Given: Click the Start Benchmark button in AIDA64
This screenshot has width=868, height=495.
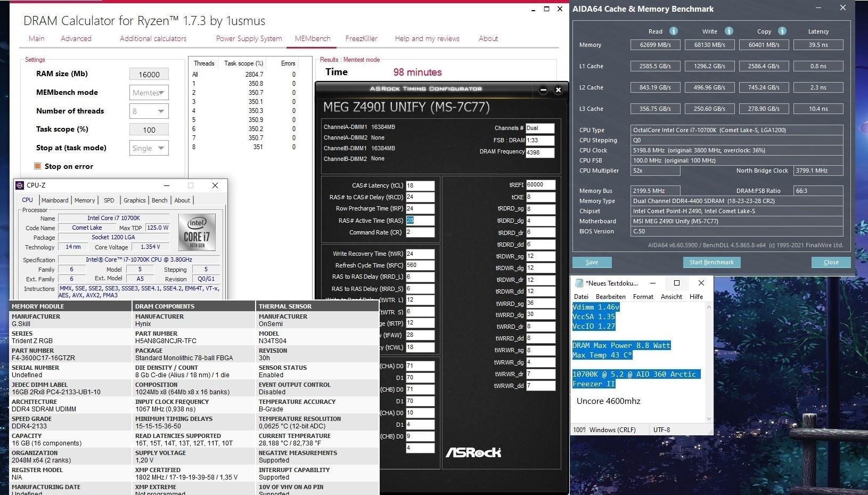Looking at the screenshot, I should [x=711, y=262].
